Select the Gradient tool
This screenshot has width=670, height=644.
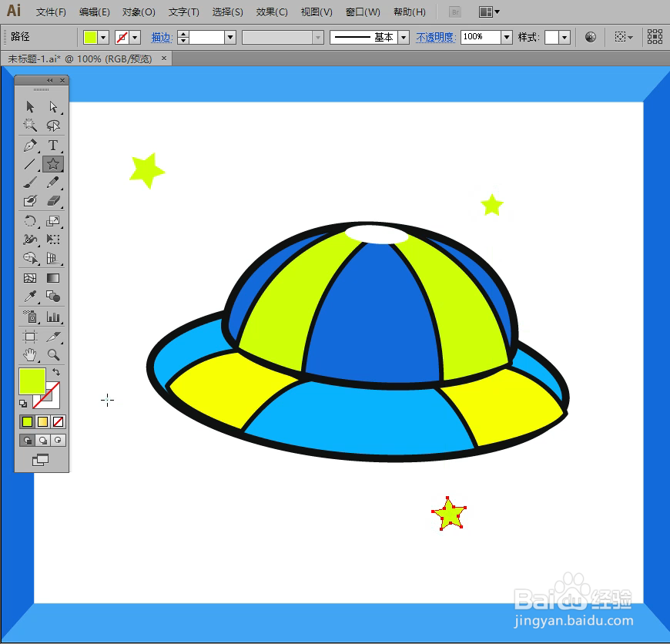(x=53, y=278)
